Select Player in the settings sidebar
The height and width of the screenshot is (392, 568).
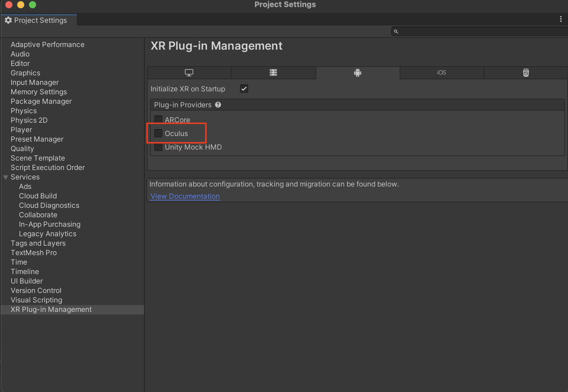tap(21, 129)
